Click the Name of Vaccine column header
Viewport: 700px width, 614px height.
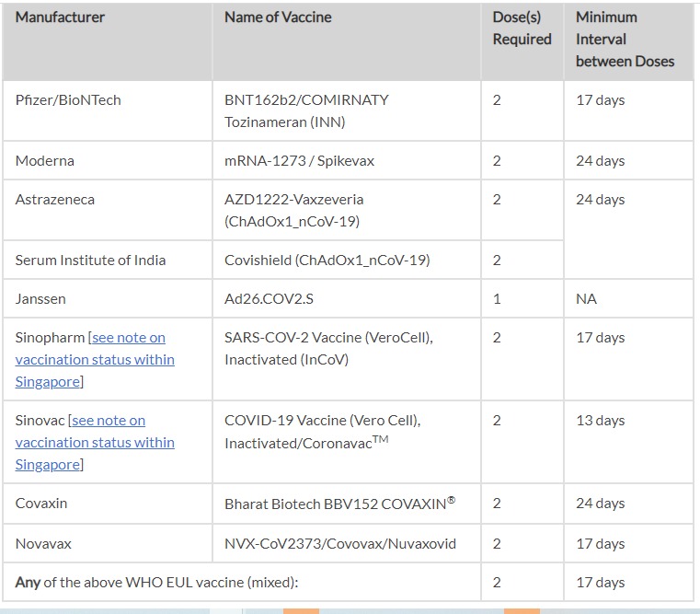tap(278, 17)
